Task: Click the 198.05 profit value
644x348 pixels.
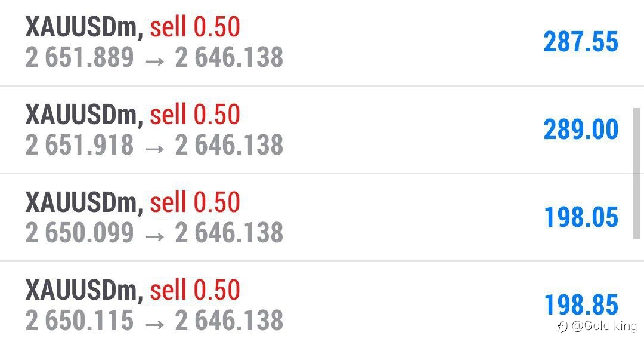Action: (581, 217)
